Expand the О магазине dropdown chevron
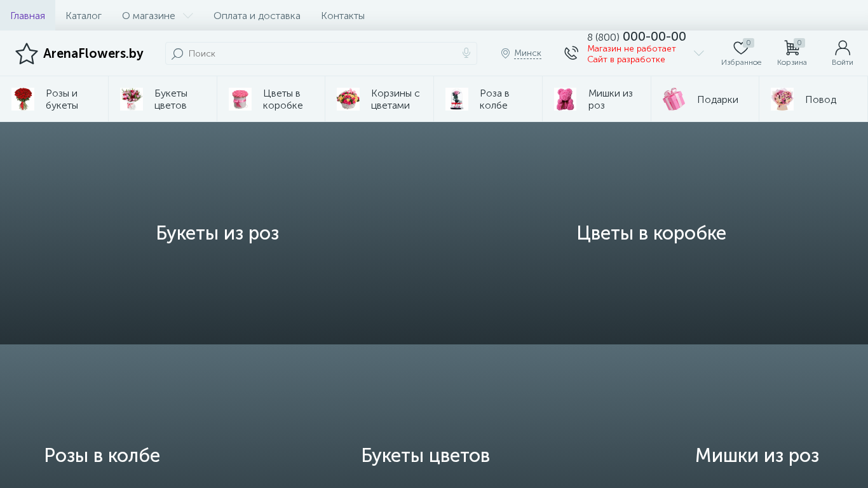The width and height of the screenshot is (868, 488). click(x=187, y=16)
